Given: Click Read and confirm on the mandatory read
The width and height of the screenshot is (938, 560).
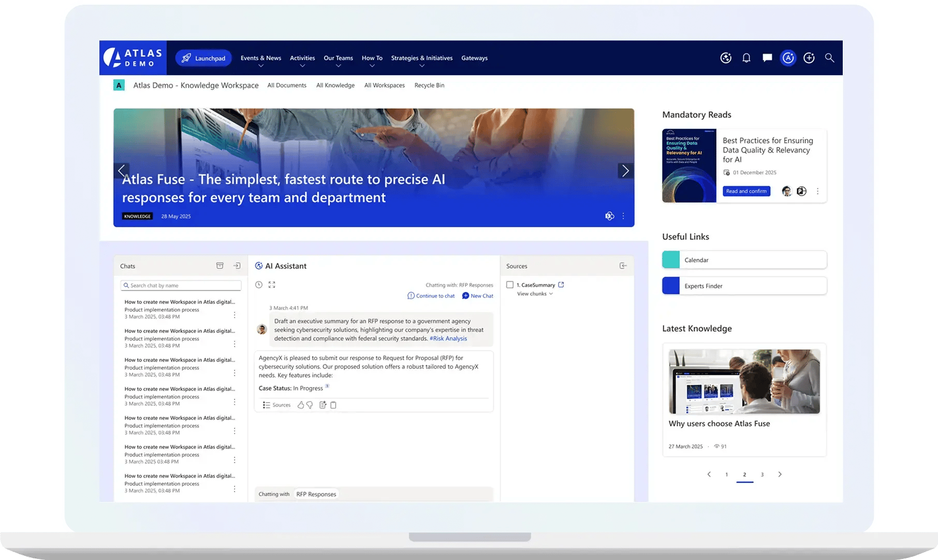Looking at the screenshot, I should tap(746, 191).
